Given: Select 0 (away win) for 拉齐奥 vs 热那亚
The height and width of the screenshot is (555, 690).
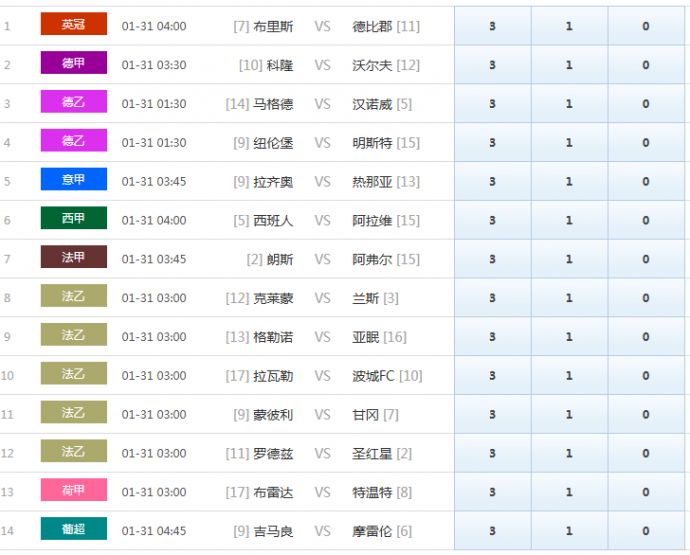Looking at the screenshot, I should coord(645,182).
